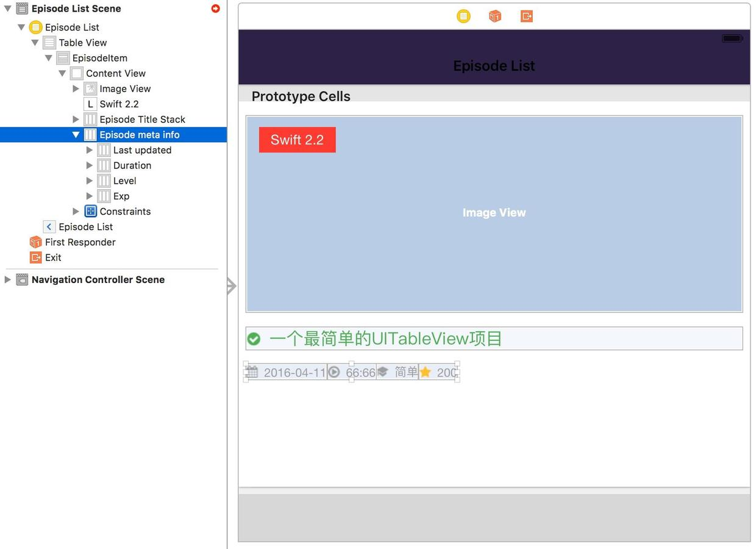Click the red error indicator in outline header
The image size is (756, 549).
click(x=215, y=9)
